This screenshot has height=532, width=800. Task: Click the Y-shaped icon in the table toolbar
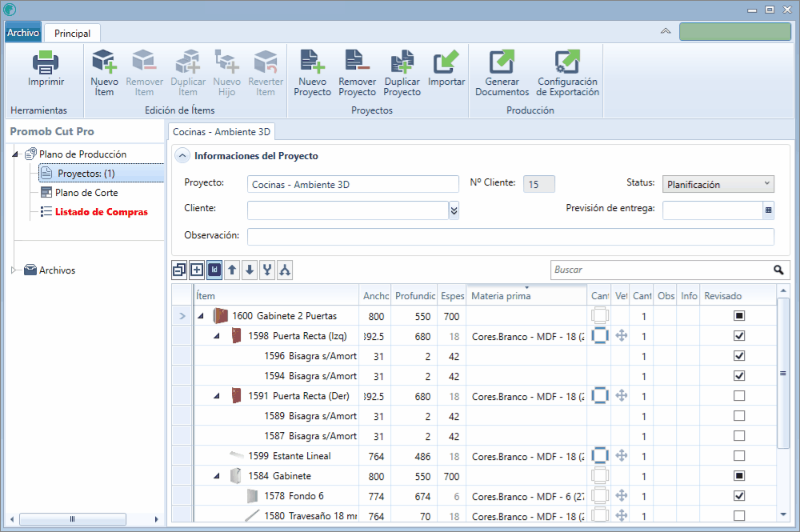coord(267,270)
